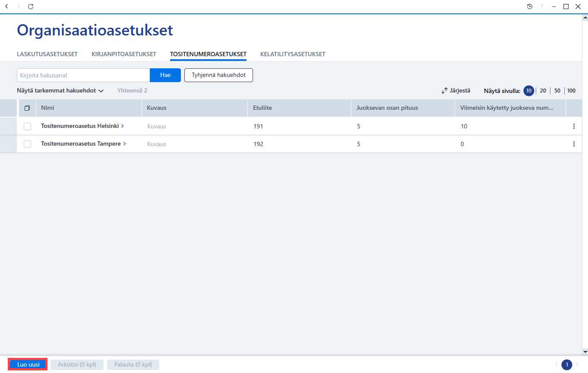Click the vertical scrollbar down arrow

(585, 351)
